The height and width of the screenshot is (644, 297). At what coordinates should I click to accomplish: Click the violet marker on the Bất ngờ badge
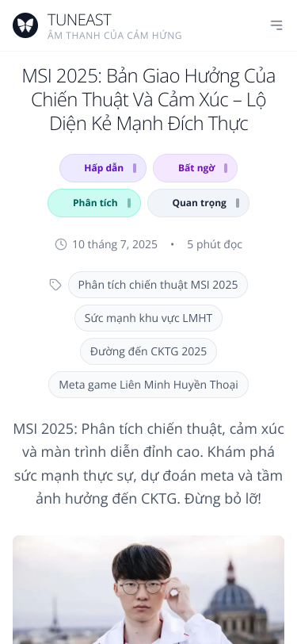pos(226,168)
